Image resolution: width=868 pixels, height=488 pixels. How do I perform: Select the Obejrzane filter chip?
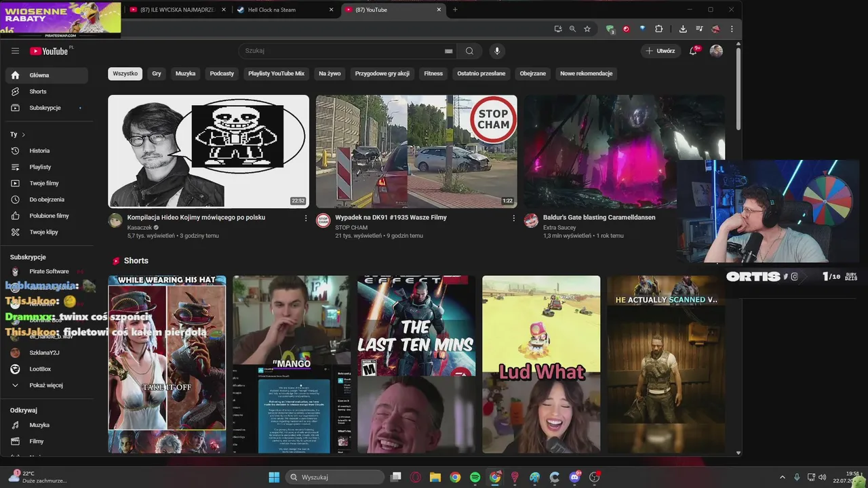click(x=533, y=73)
